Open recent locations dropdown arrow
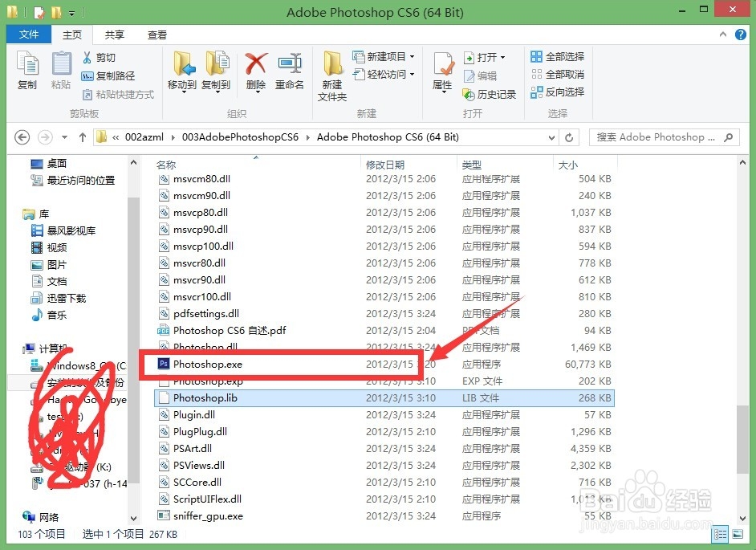The width and height of the screenshot is (756, 550). tap(65, 137)
